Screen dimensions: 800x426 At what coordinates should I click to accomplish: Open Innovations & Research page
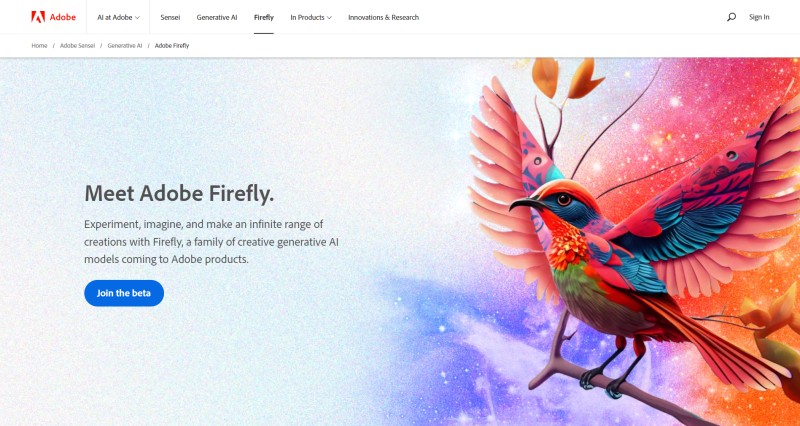click(x=384, y=17)
